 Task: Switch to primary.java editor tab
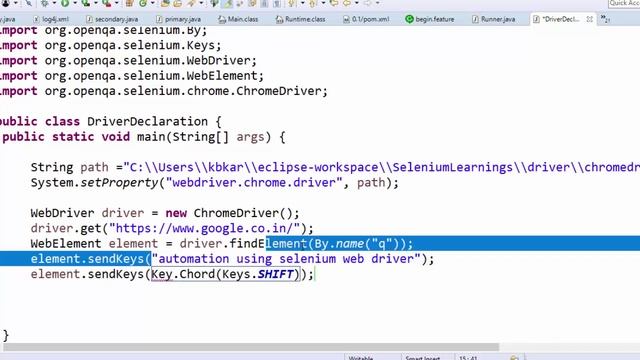[178, 19]
